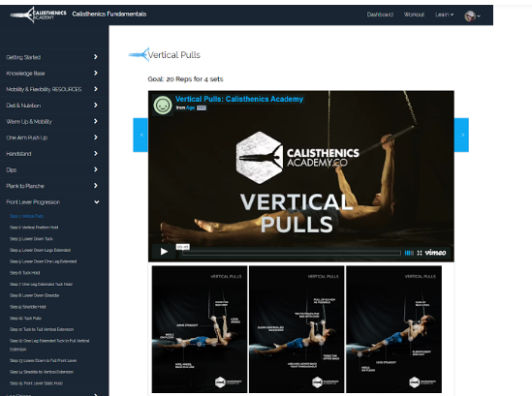This screenshot has width=532, height=396.
Task: Click the Calisthenics Academy logo in header
Action: tap(38, 15)
